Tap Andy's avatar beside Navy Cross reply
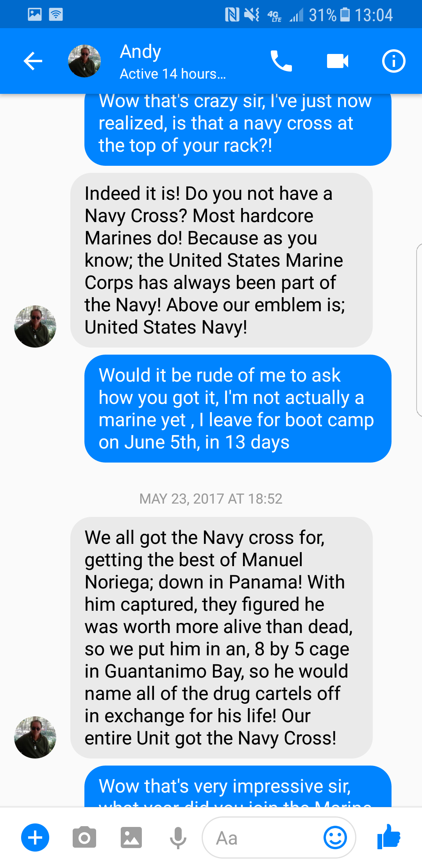 (x=35, y=326)
